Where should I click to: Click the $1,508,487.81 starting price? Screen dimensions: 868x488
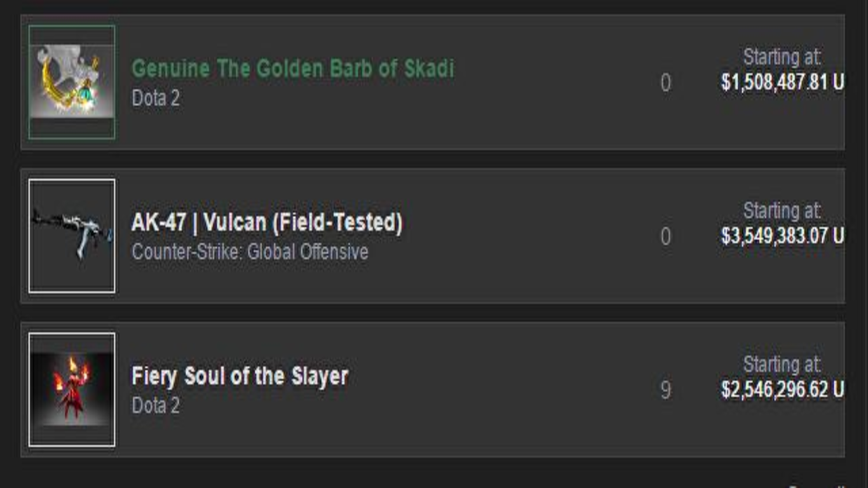[783, 83]
